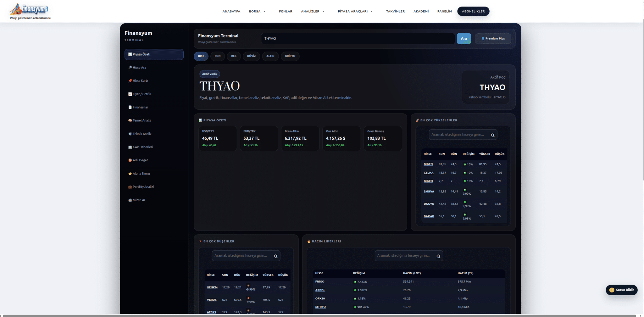Open the BIGEN stock link
The height and width of the screenshot is (317, 644).
(428, 164)
